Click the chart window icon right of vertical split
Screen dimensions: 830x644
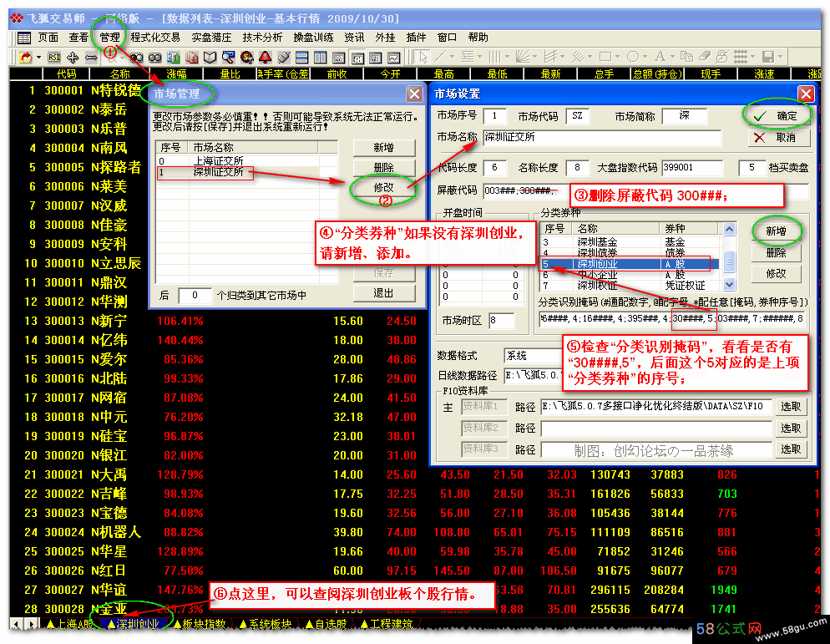point(339,57)
